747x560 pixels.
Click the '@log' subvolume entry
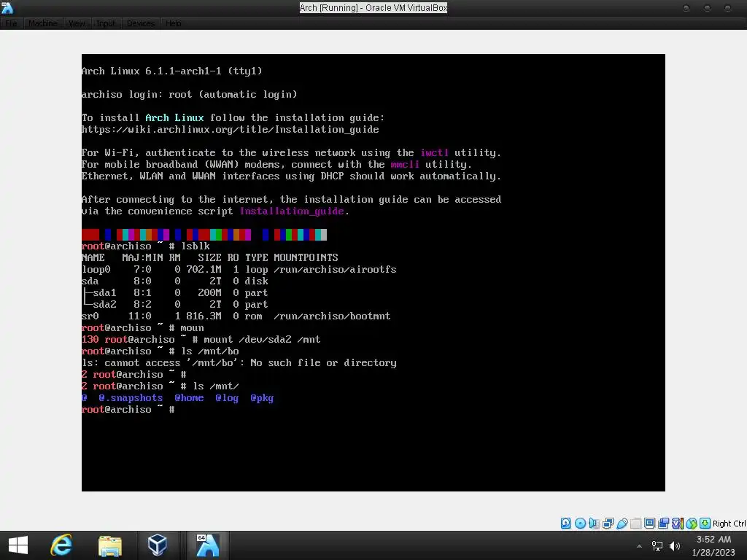coord(227,397)
